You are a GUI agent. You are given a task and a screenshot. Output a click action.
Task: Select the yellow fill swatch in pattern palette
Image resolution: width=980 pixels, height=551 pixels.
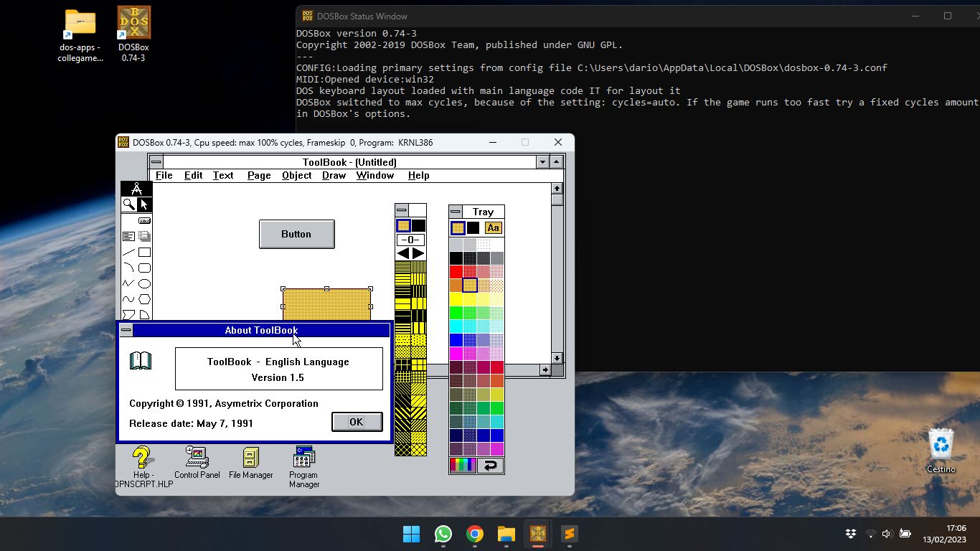pos(403,225)
